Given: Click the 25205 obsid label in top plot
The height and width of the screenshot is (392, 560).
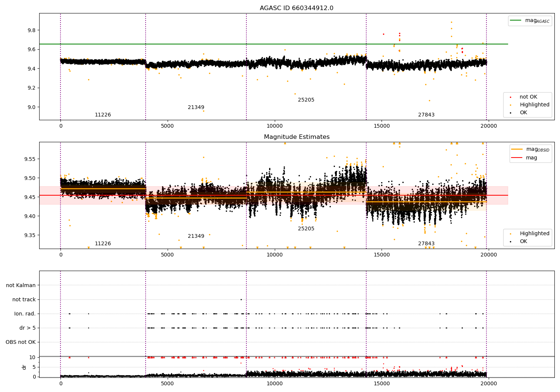Looking at the screenshot, I should (x=306, y=100).
